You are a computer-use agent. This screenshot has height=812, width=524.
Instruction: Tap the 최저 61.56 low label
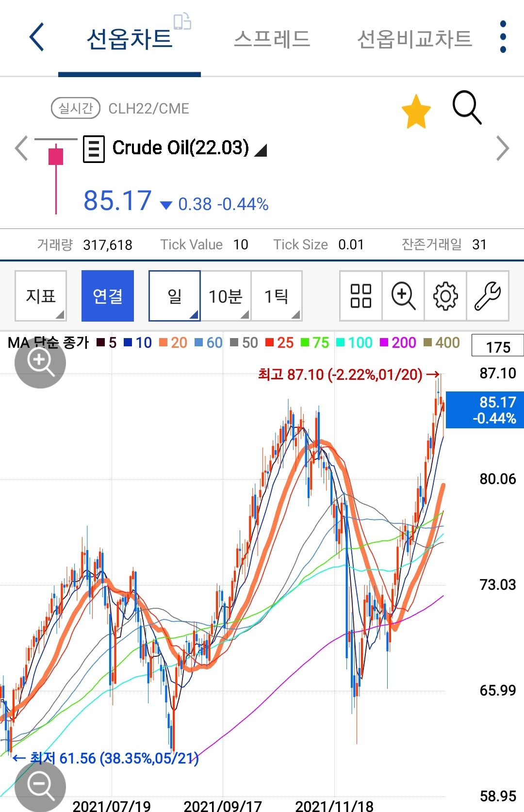(x=106, y=758)
